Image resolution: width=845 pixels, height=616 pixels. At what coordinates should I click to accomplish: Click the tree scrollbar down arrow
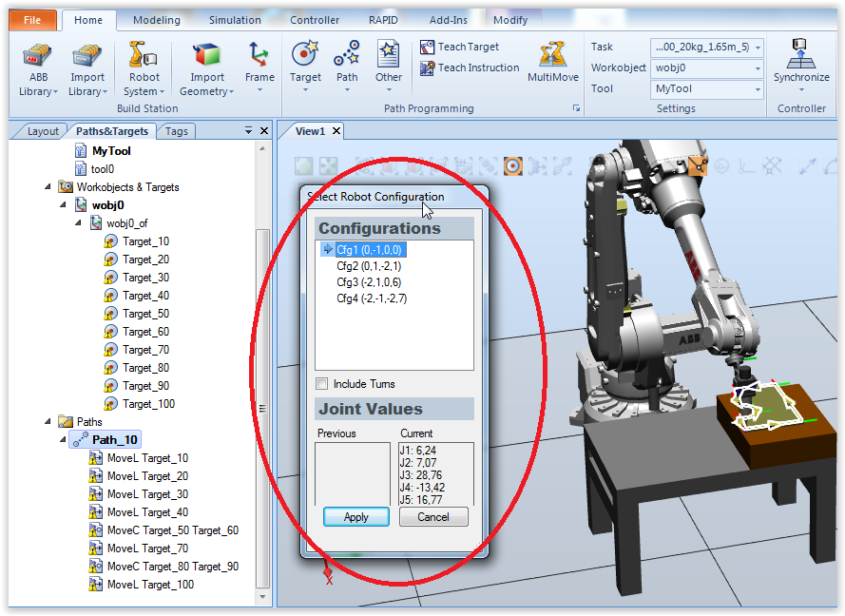(262, 597)
